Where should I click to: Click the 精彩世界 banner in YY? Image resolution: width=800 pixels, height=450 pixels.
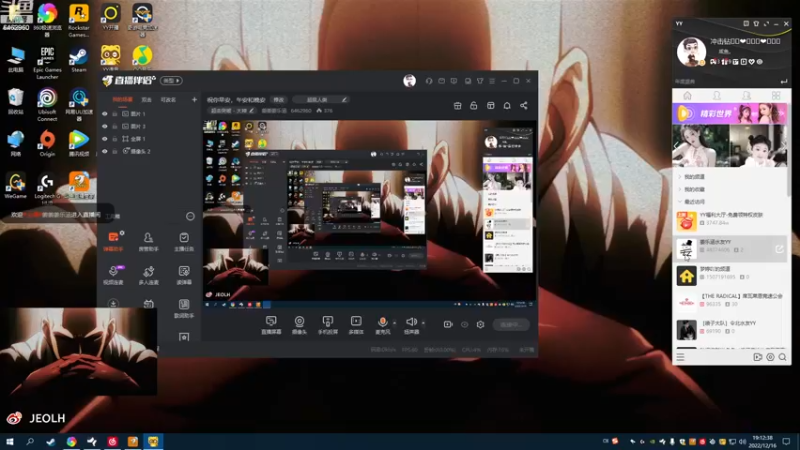(x=730, y=113)
